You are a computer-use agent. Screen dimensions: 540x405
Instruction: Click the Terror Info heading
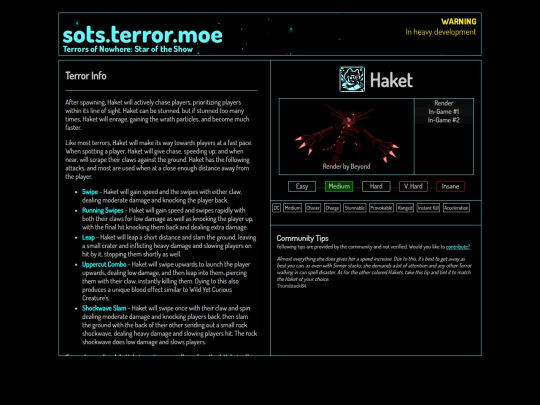[x=86, y=76]
